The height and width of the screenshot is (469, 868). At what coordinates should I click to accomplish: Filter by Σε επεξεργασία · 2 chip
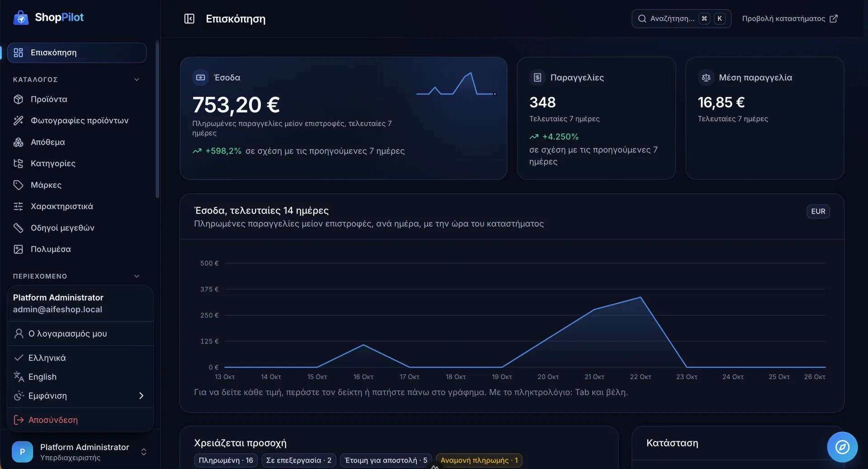tap(298, 460)
